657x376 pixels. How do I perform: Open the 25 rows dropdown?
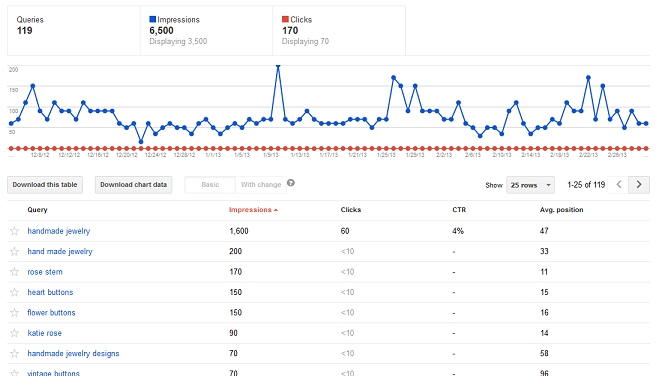click(530, 185)
